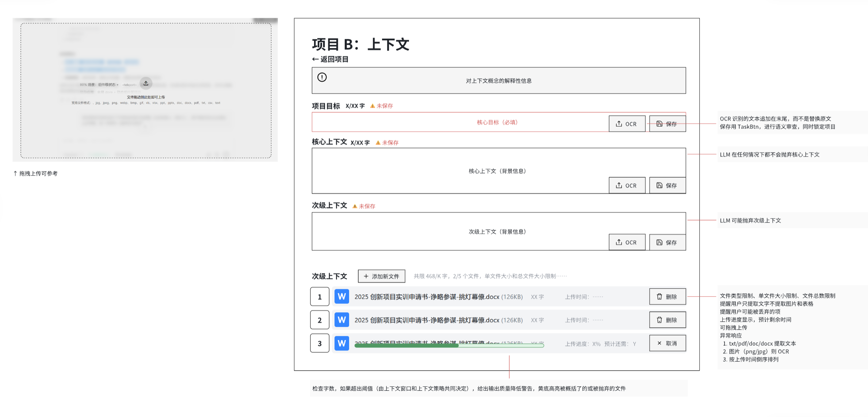Image resolution: width=868 pixels, height=417 pixels.
Task: Click the Word icon of file 1
Action: pos(341,297)
